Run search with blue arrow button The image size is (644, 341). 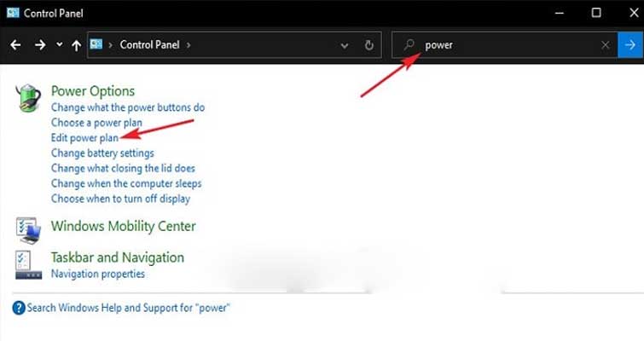(630, 44)
